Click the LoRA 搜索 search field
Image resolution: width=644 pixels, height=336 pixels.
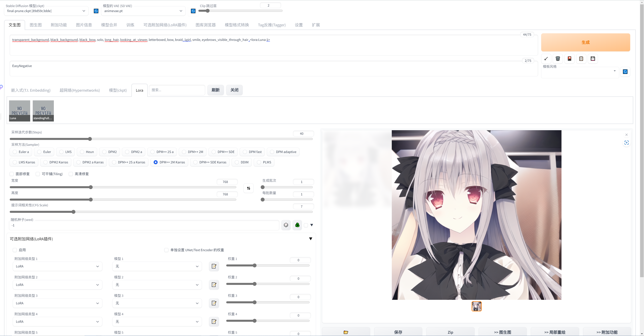[177, 90]
